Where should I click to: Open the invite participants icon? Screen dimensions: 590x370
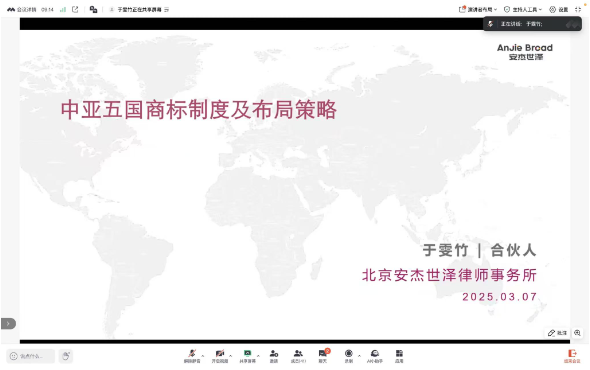tap(274, 356)
